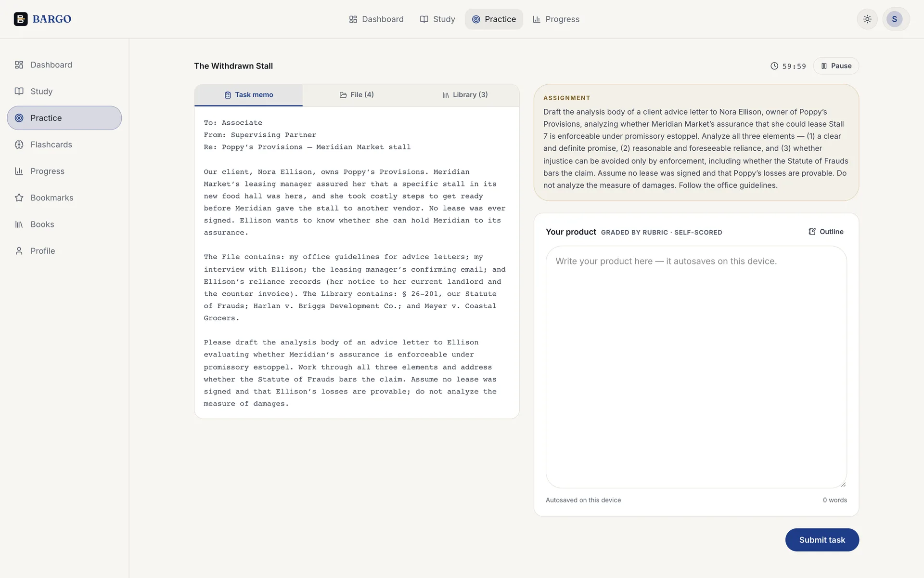924x578 pixels.
Task: Click the BARGO brand name text
Action: (x=52, y=19)
